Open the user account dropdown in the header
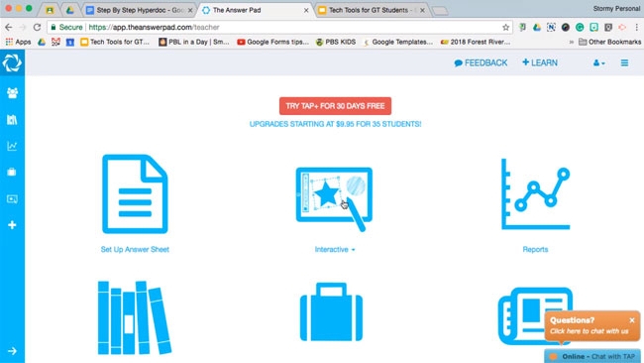The image size is (644, 363). click(x=598, y=62)
